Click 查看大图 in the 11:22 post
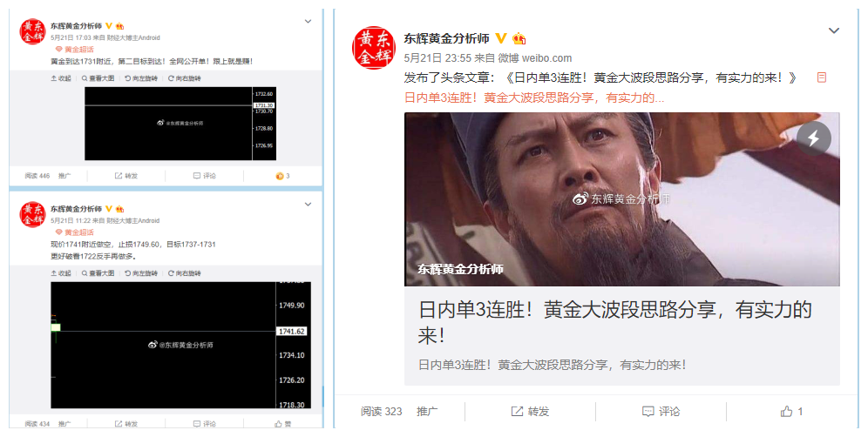The image size is (868, 437). [x=98, y=273]
